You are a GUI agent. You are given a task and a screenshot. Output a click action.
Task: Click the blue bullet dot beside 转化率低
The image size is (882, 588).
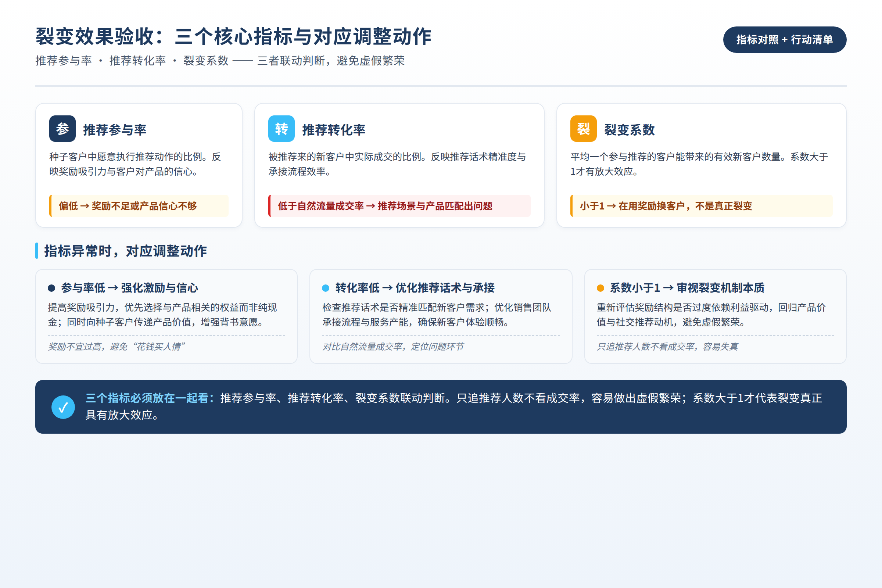pyautogui.click(x=326, y=288)
